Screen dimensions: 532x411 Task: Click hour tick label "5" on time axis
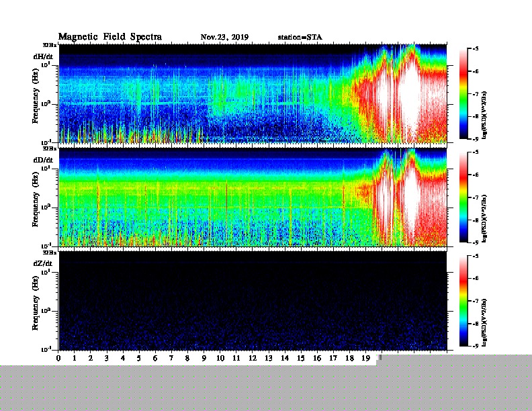[x=139, y=358]
